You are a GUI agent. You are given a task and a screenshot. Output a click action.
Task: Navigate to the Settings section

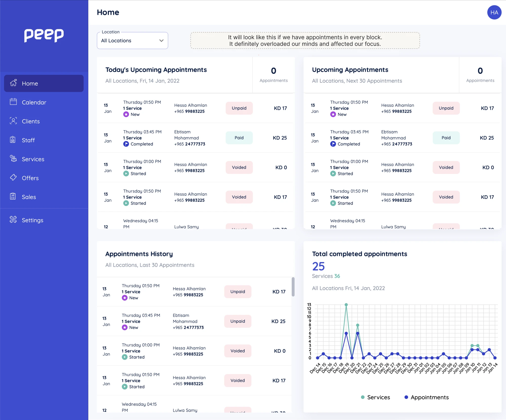[x=32, y=220]
